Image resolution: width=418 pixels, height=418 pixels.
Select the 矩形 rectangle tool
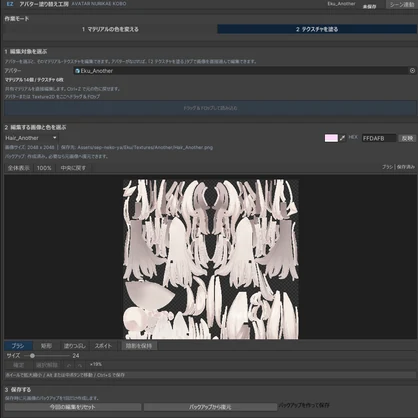click(x=46, y=346)
